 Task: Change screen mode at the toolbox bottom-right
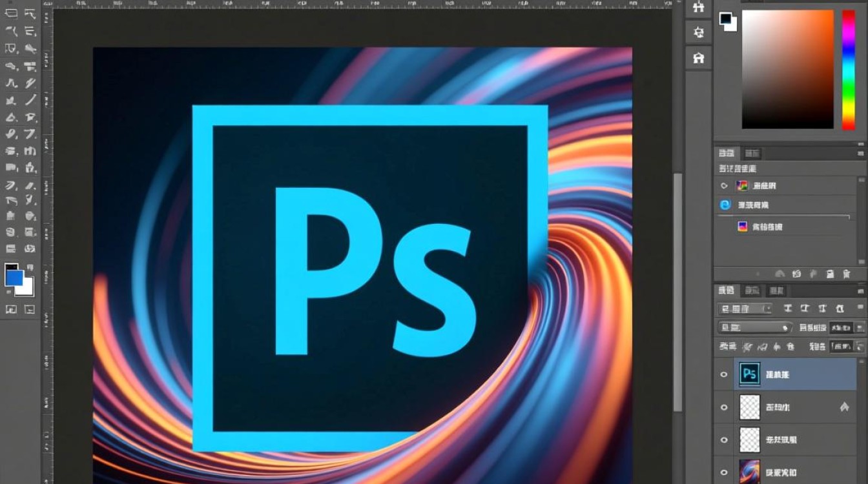[x=30, y=309]
